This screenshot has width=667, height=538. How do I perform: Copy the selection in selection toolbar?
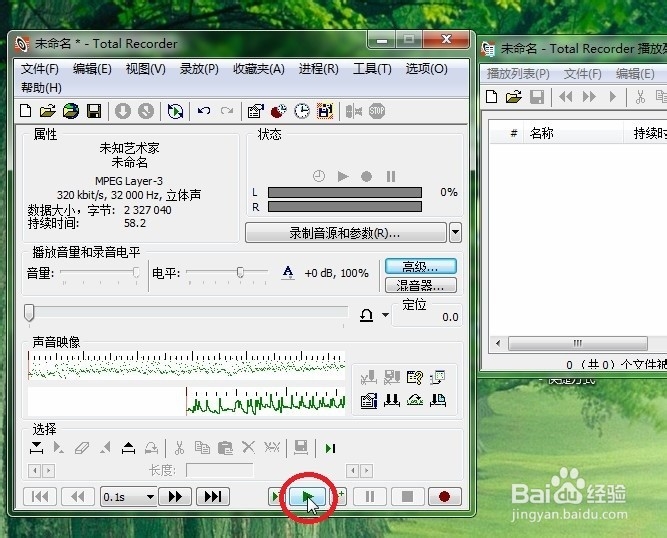202,448
